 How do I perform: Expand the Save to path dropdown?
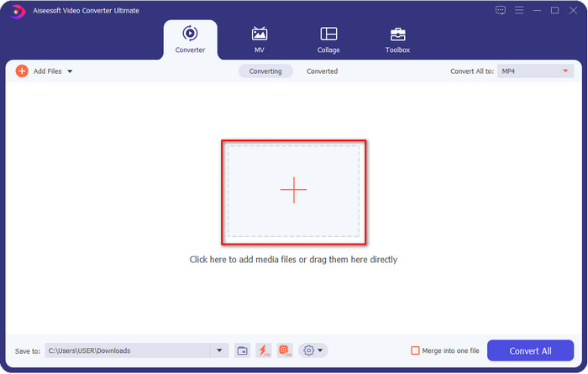(x=220, y=350)
